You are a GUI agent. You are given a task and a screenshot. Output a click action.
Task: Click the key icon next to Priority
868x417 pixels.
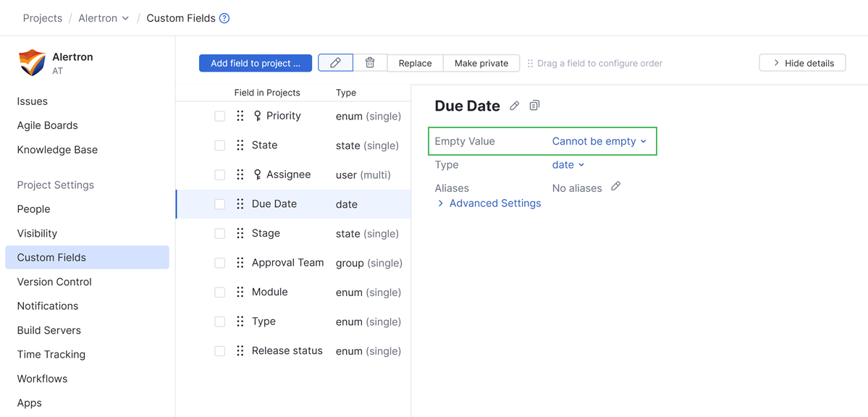258,115
